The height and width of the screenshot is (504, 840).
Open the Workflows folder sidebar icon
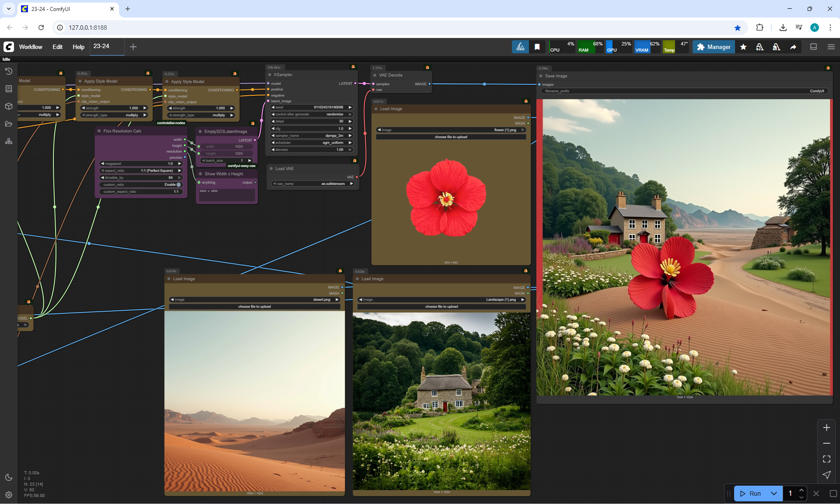[x=9, y=124]
